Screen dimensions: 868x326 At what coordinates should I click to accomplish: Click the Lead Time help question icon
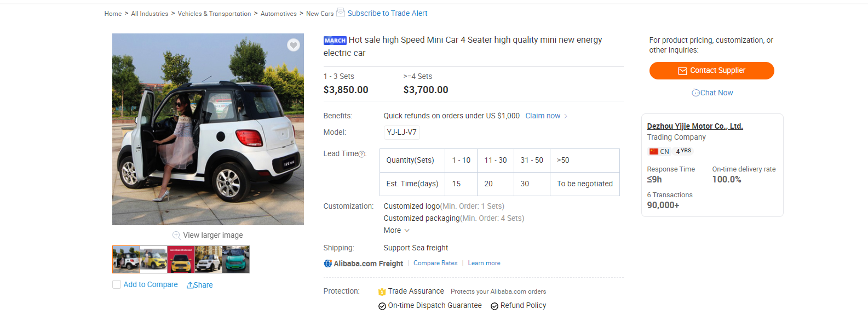point(362,154)
